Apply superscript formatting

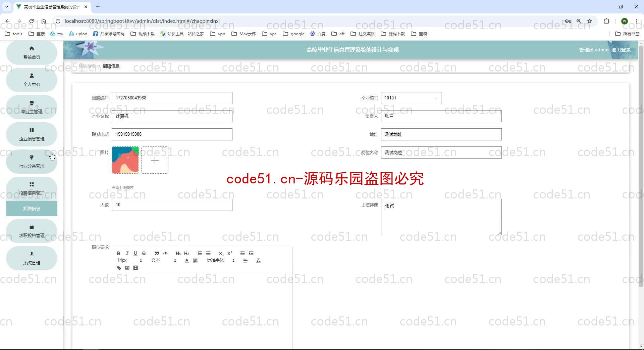tap(230, 253)
